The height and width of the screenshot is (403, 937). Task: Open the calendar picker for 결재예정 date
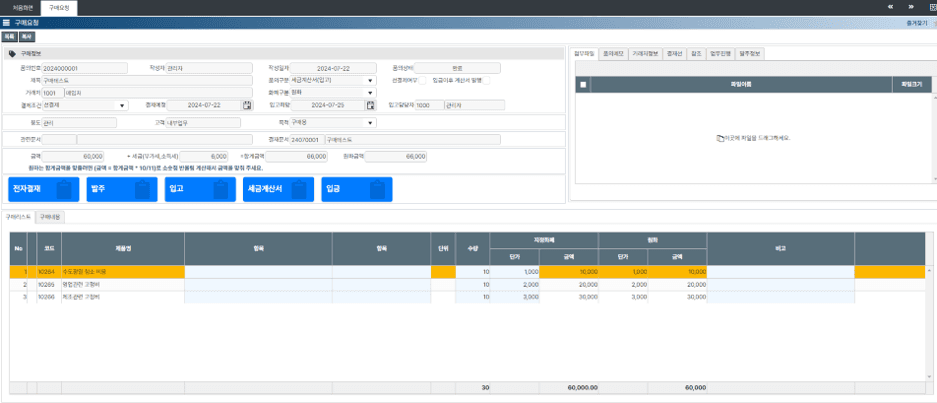pos(247,105)
